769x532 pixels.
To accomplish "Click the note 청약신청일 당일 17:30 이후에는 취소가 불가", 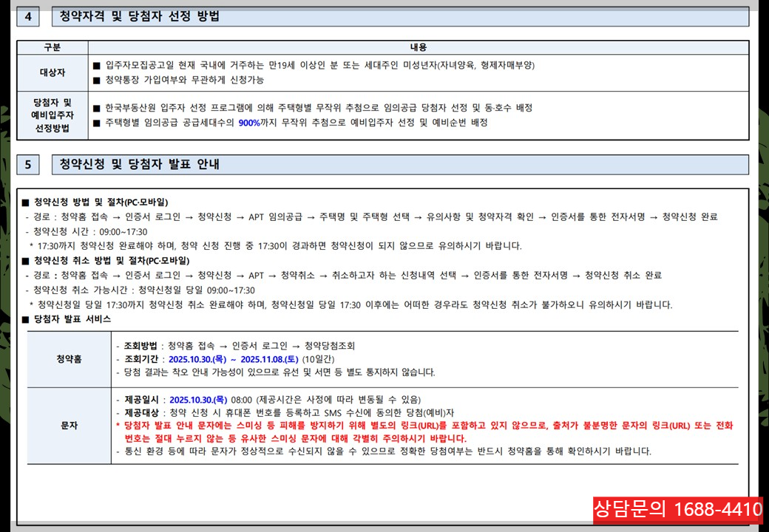I will tap(350, 304).
